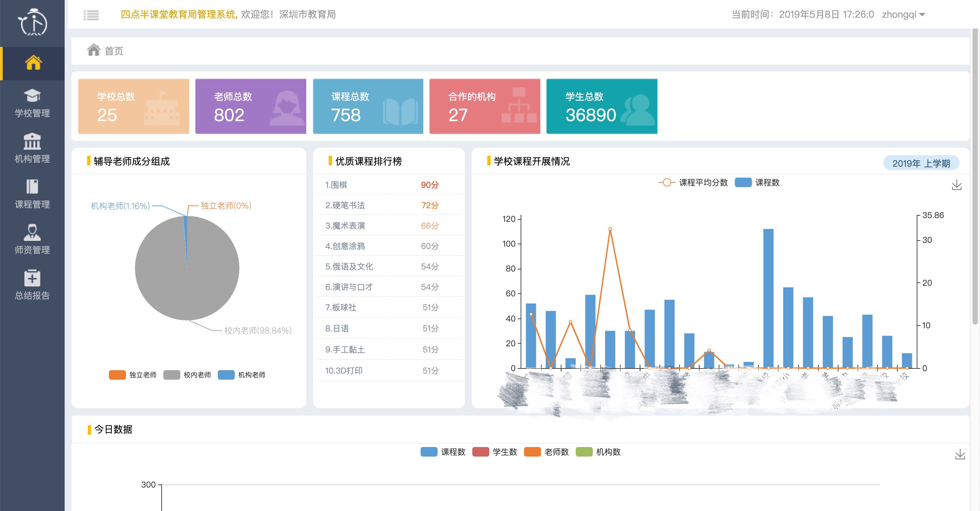
Task: Click the 学生总数 36890 card
Action: (602, 106)
